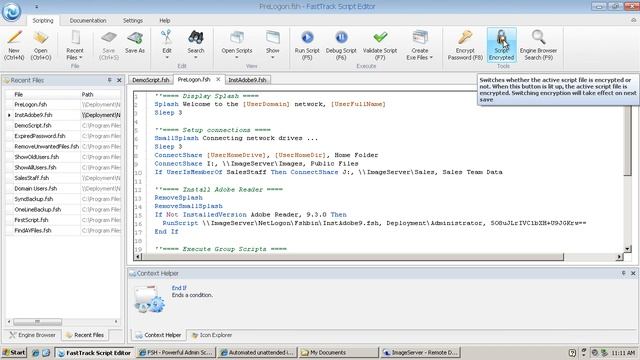Viewport: 640px width, 360px height.
Task: Click the editor scroll down arrow
Action: (x=627, y=249)
